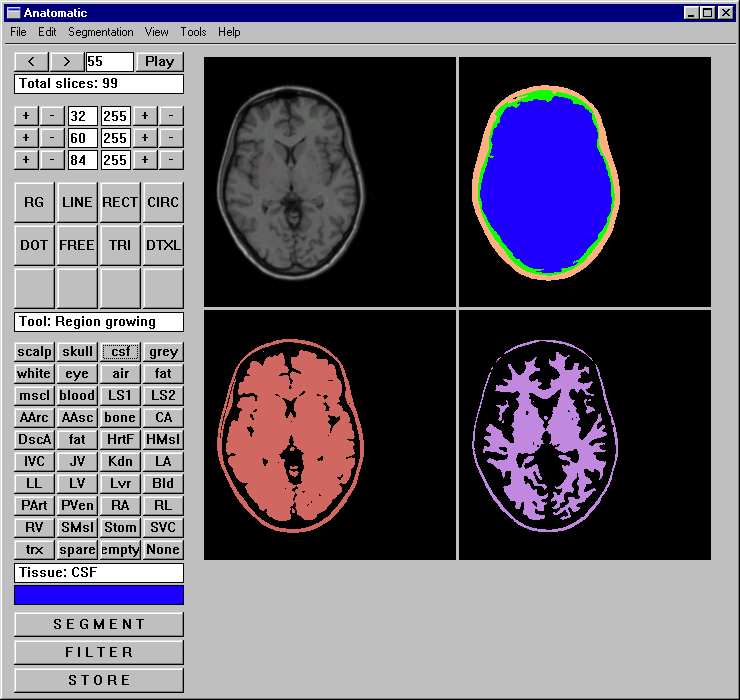
Task: Select the DOT tool
Action: pos(34,245)
